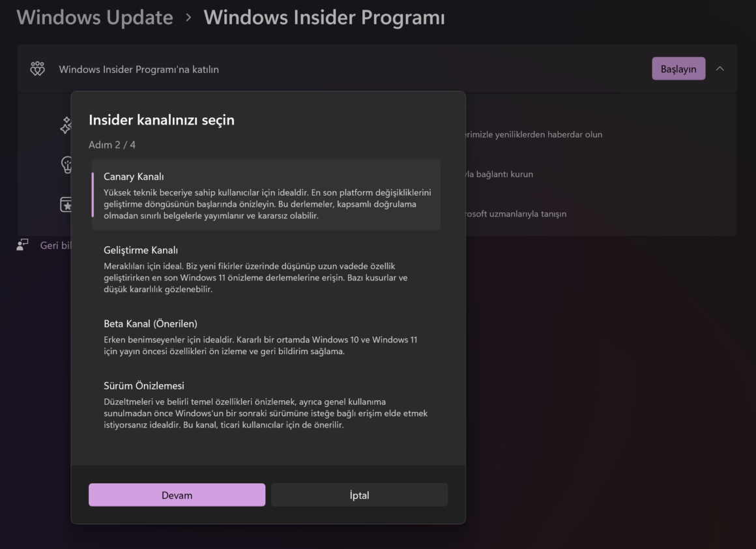The height and width of the screenshot is (549, 756).
Task: Click the lightbulb icon behind the dialog
Action: pos(66,165)
